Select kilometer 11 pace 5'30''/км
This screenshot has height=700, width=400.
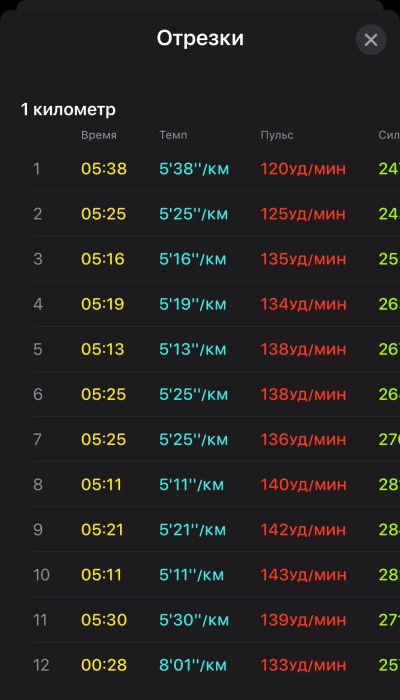(194, 620)
